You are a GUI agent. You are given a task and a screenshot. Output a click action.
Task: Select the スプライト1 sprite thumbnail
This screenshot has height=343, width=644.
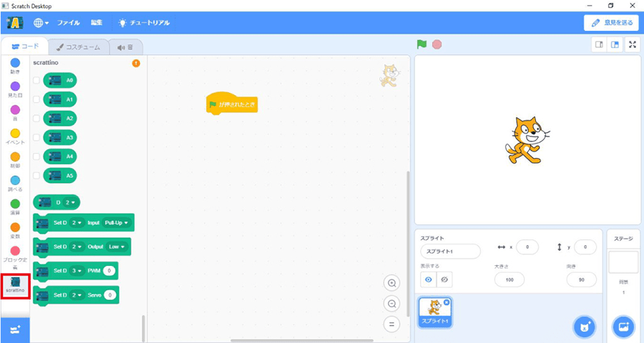click(435, 312)
